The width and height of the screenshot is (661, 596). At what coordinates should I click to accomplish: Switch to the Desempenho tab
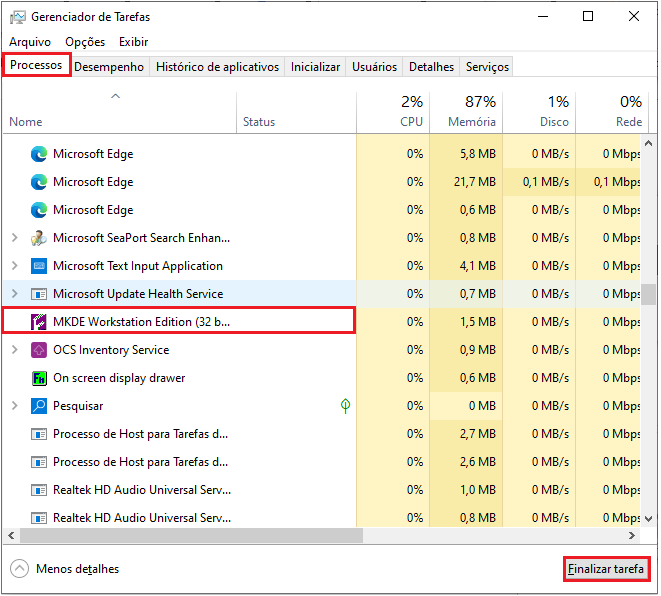point(109,67)
